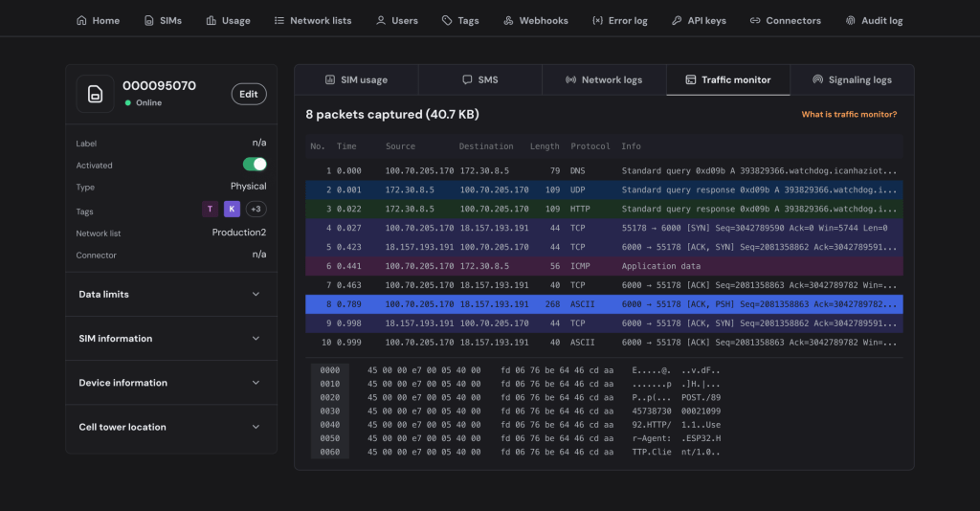This screenshot has height=511, width=980.
Task: Click the Home icon in navigation
Action: click(x=81, y=21)
